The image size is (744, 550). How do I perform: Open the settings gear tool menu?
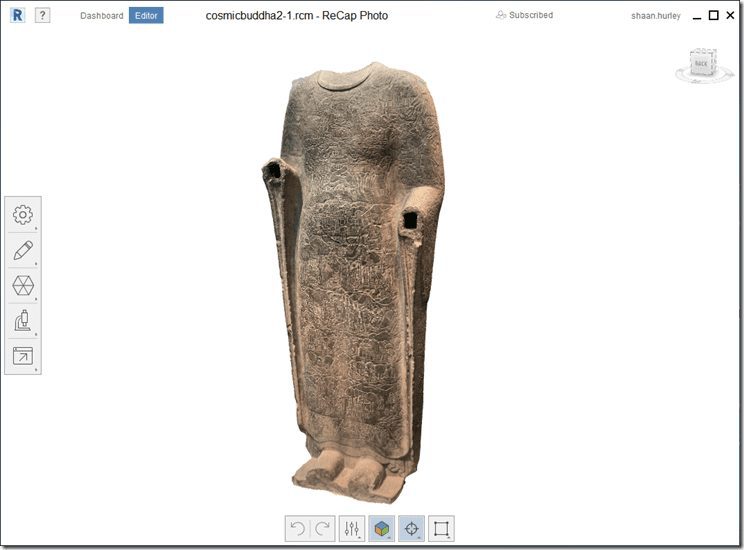click(23, 215)
